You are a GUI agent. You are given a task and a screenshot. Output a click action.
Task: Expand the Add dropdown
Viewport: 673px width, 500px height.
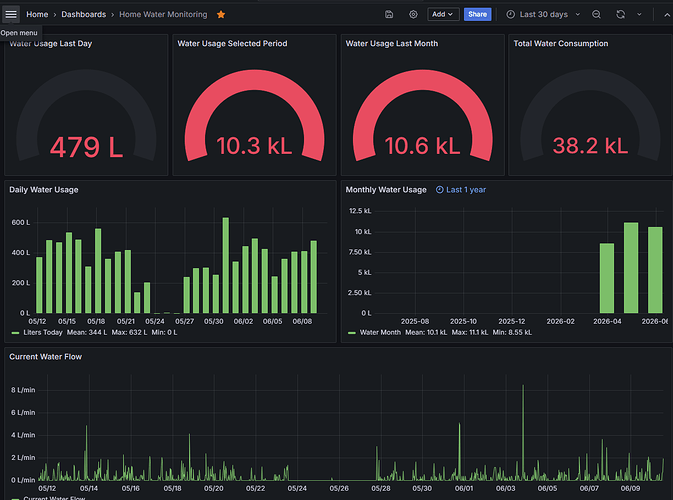[443, 15]
